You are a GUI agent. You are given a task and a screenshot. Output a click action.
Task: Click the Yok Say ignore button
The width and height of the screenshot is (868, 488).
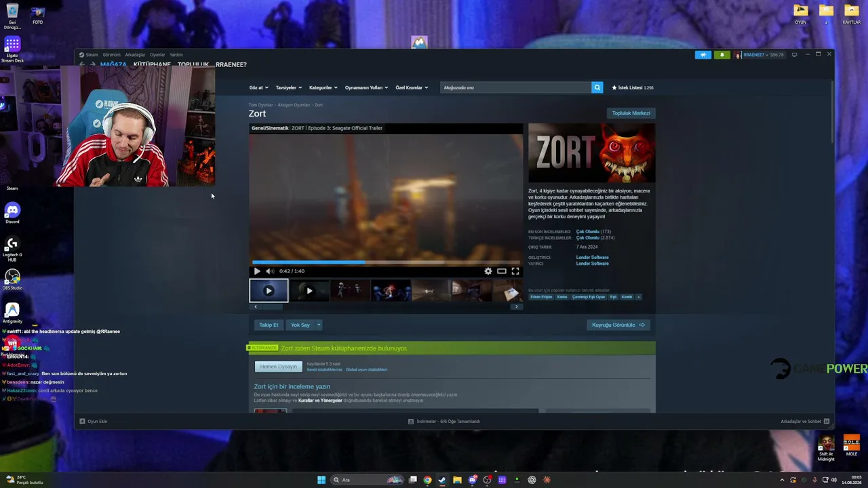[300, 325]
